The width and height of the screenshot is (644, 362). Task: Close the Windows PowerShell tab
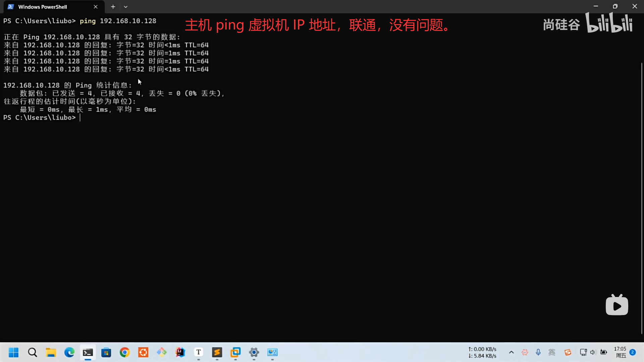(x=96, y=7)
